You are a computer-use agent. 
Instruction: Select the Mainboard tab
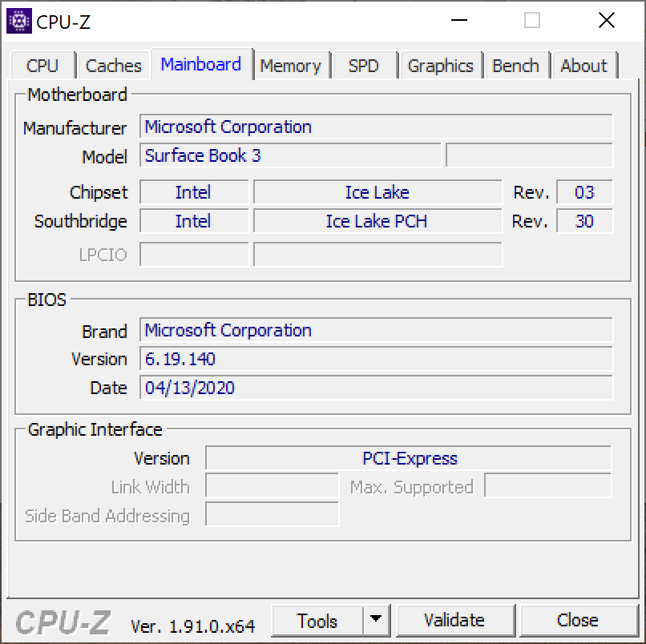(x=200, y=64)
